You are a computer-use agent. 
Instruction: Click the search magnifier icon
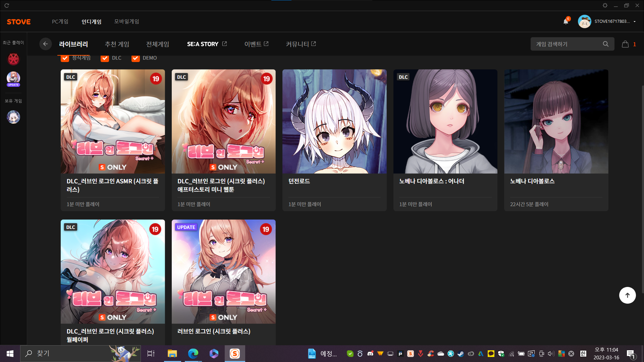605,44
